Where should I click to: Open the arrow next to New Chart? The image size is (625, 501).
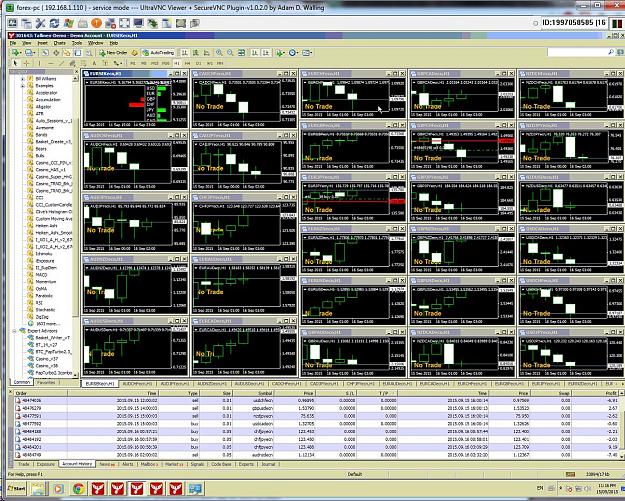click(20, 53)
